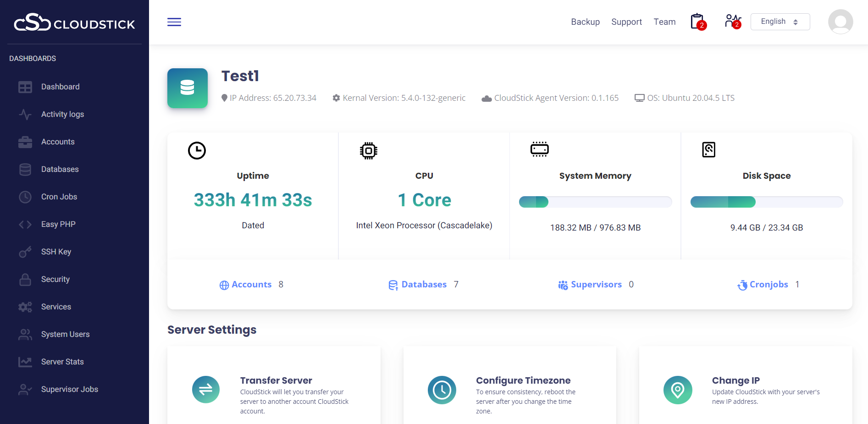Viewport: 868px width, 424px height.
Task: Click the Change IP location pin icon
Action: click(x=678, y=390)
